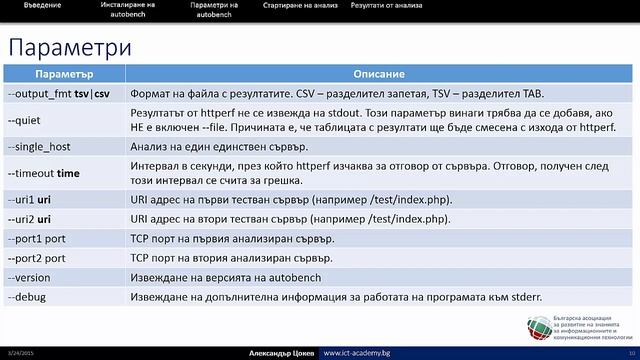The height and width of the screenshot is (360, 640).
Task: Select the Описание column header
Action: click(x=379, y=74)
